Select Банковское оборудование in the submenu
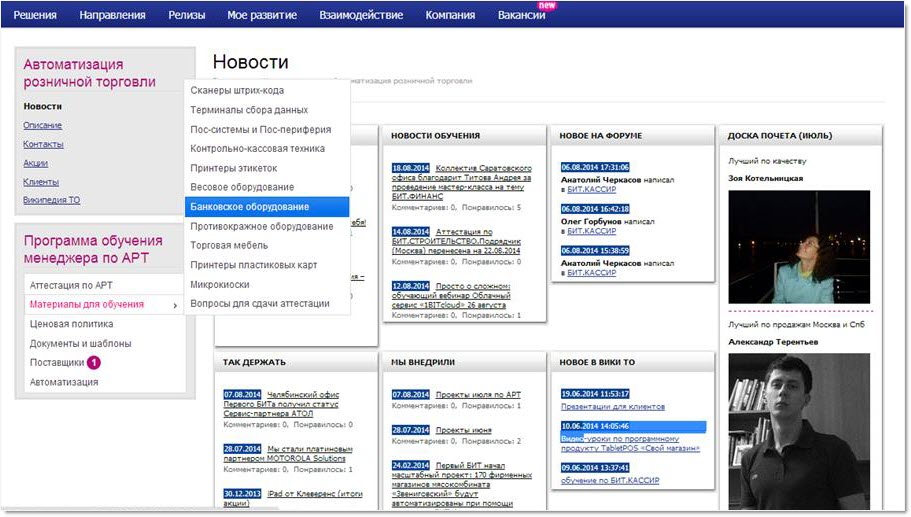The image size is (911, 517). [250, 207]
